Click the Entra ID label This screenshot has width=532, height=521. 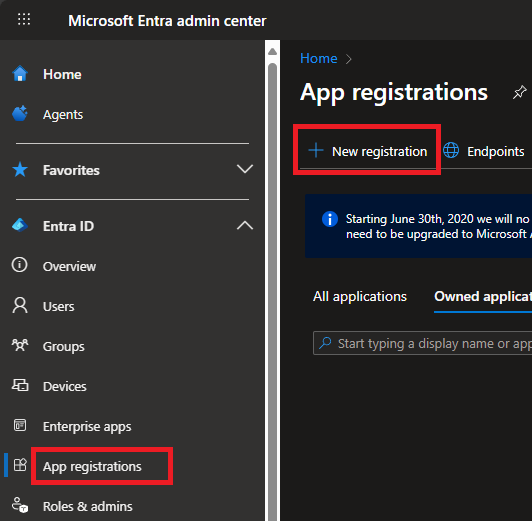tap(68, 226)
